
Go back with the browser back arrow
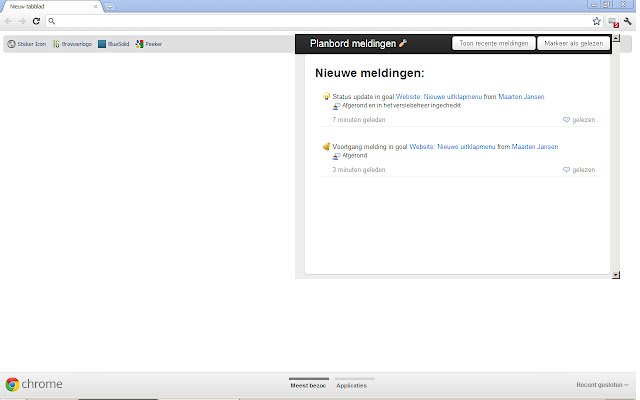point(8,21)
